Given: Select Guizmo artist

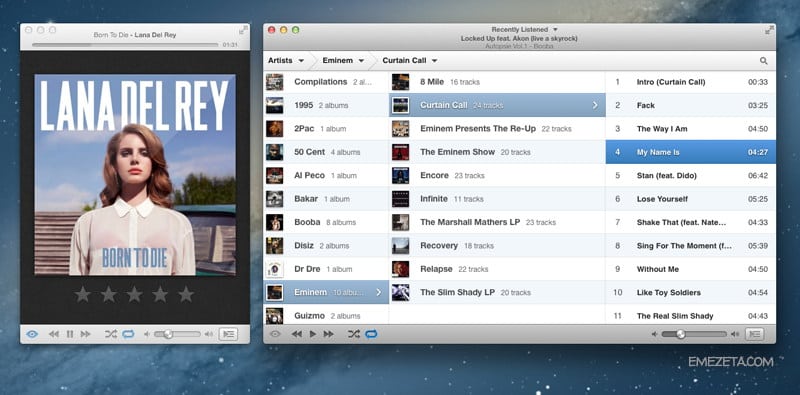Looking at the screenshot, I should [326, 316].
